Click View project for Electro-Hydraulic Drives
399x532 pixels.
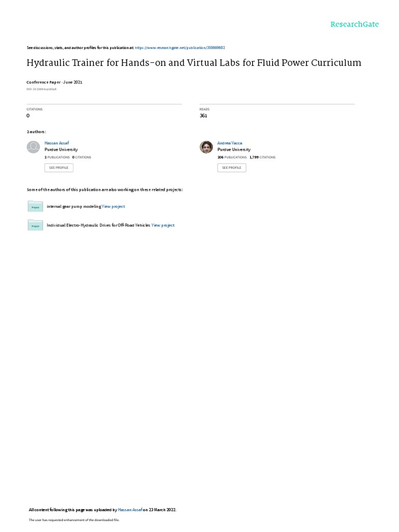pyautogui.click(x=163, y=225)
